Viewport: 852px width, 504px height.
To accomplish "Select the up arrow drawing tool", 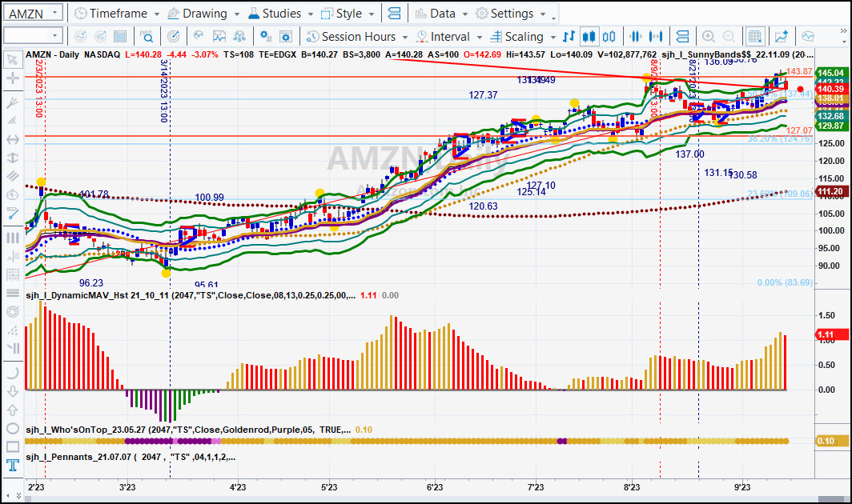I will coord(12,410).
